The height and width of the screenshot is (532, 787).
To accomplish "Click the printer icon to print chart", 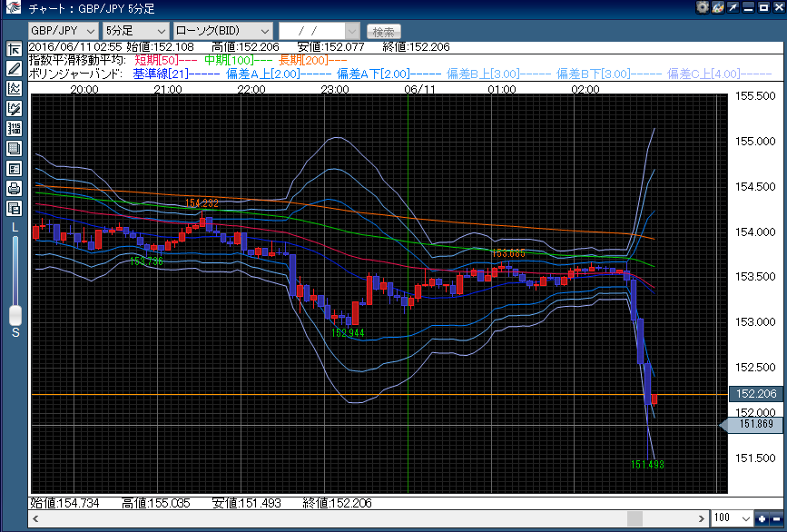I will [14, 188].
